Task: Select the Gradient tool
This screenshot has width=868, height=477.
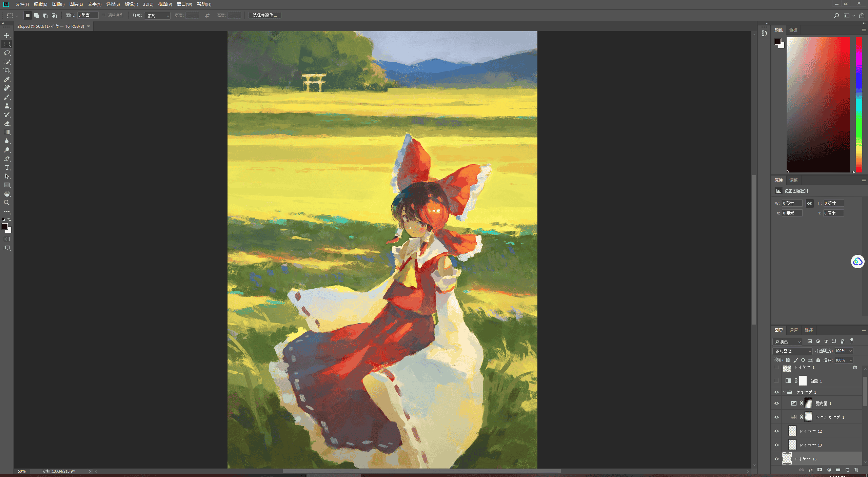Action: coord(7,132)
